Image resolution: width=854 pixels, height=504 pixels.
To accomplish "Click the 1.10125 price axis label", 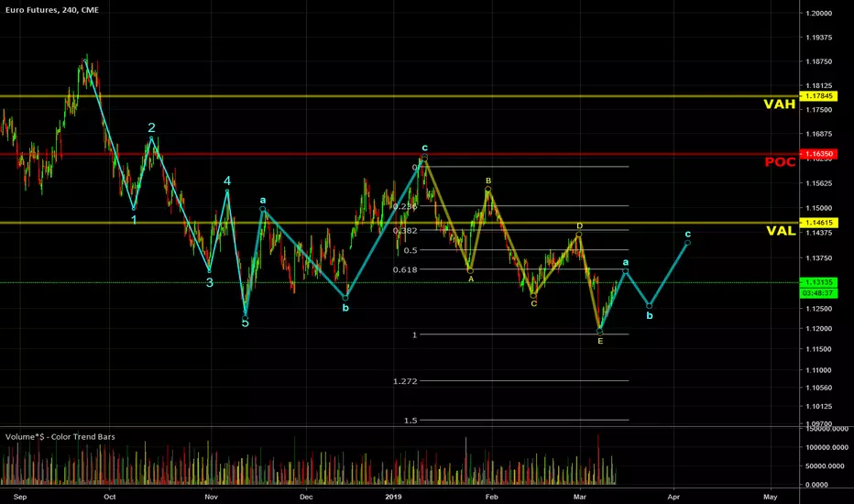I will [x=818, y=406].
